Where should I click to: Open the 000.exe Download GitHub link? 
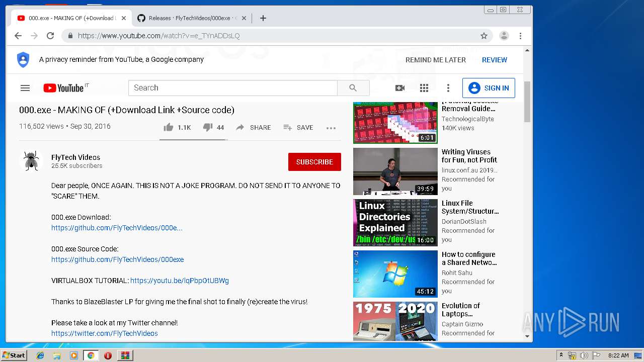click(x=117, y=228)
